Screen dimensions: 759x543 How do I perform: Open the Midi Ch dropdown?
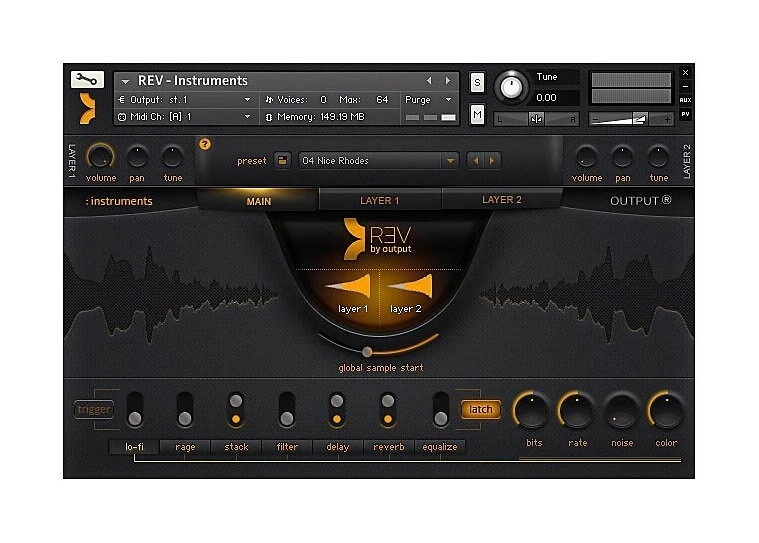[x=247, y=117]
